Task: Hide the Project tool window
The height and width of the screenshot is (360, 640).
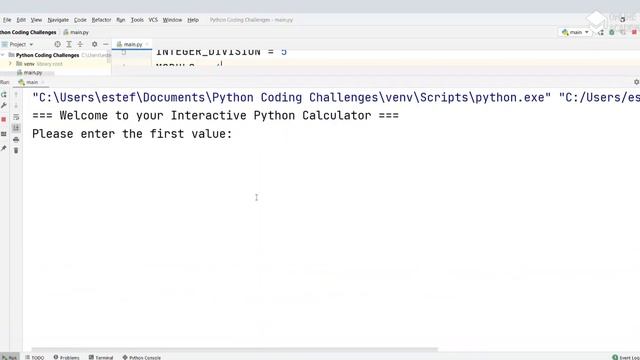Action: click(105, 44)
